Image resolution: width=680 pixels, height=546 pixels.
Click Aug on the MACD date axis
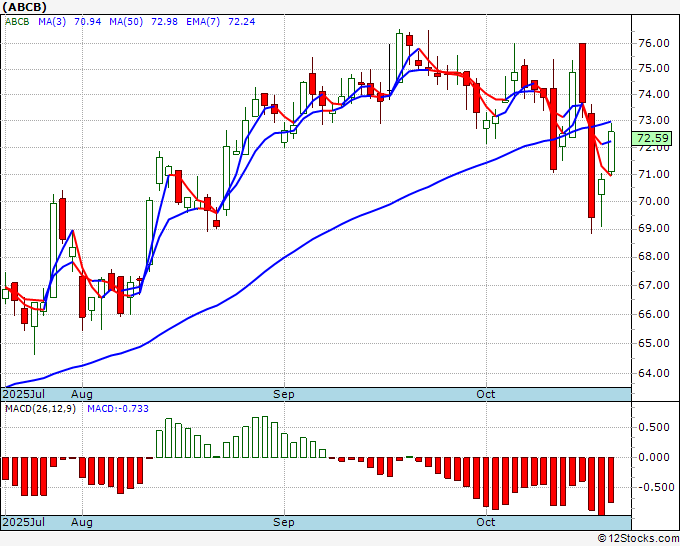click(x=82, y=522)
